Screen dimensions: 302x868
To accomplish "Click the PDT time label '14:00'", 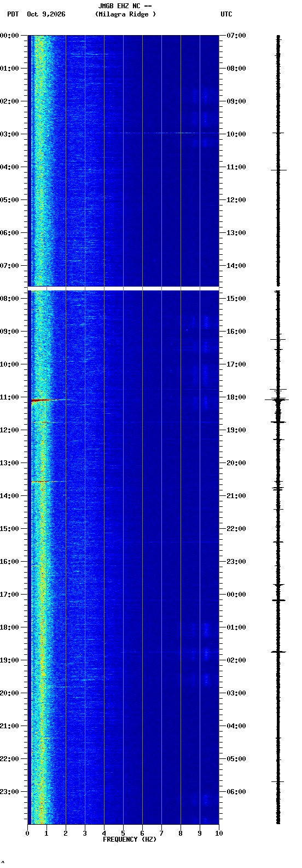I will tap(9, 496).
